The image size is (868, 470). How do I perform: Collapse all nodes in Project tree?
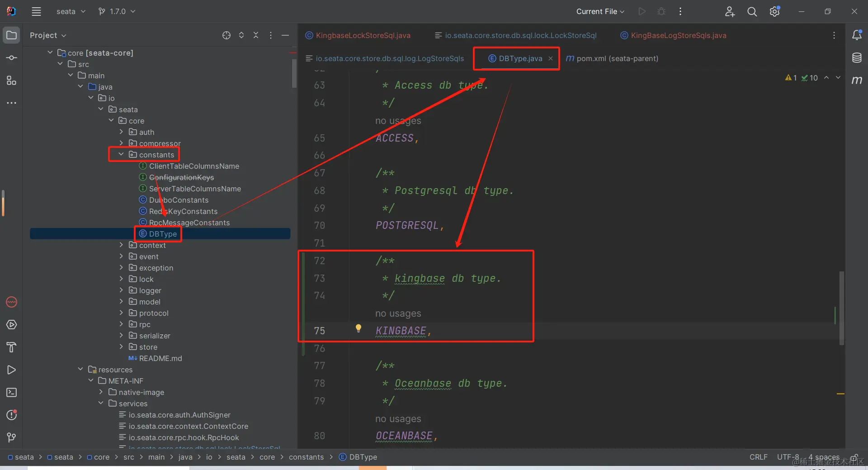256,35
